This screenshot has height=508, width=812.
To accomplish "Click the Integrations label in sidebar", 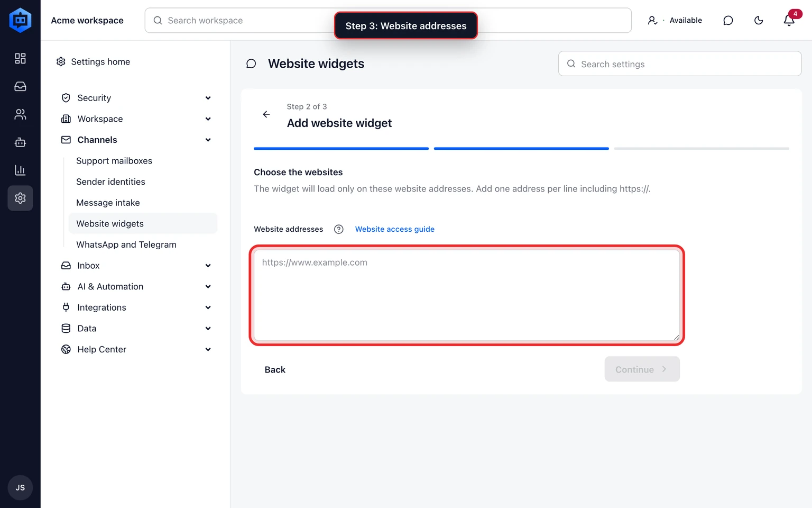I will click(101, 307).
